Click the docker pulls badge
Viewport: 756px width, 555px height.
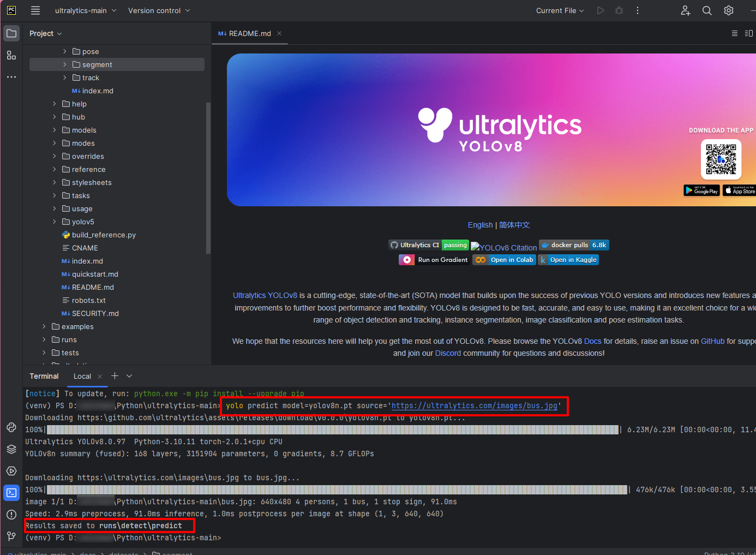[574, 245]
